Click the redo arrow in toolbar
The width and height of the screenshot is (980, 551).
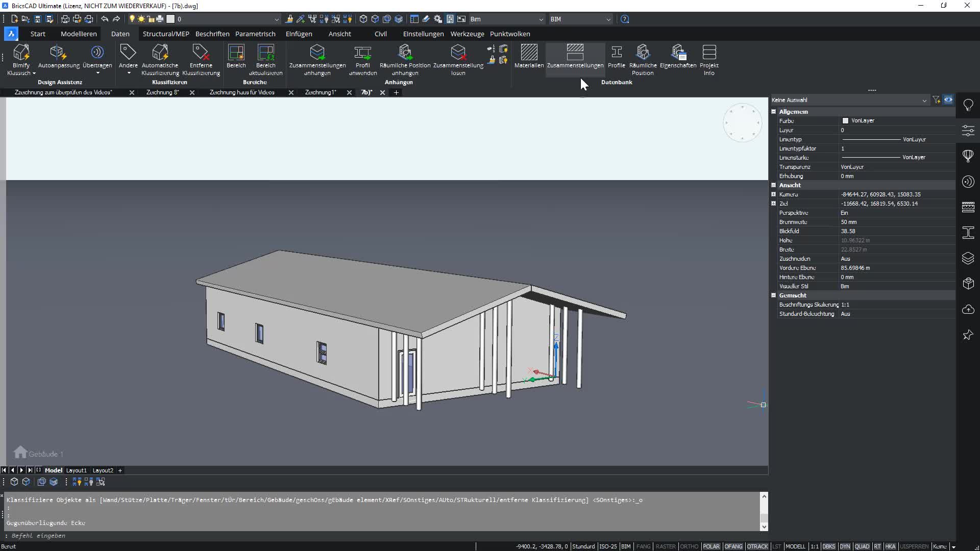click(116, 19)
